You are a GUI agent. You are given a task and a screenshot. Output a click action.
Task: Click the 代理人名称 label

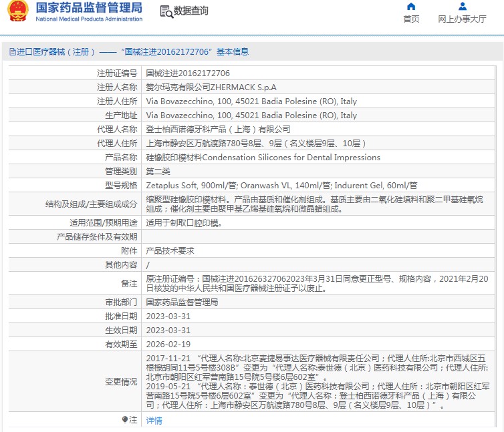117,130
